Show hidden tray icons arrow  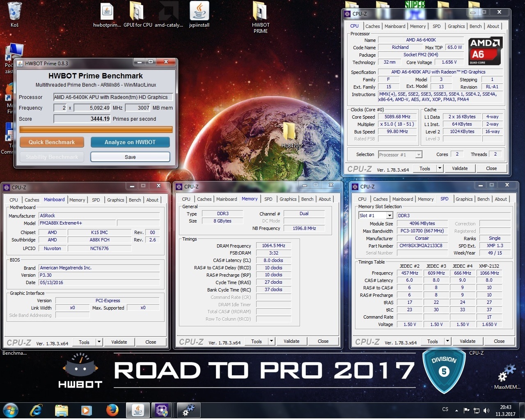[x=456, y=410]
